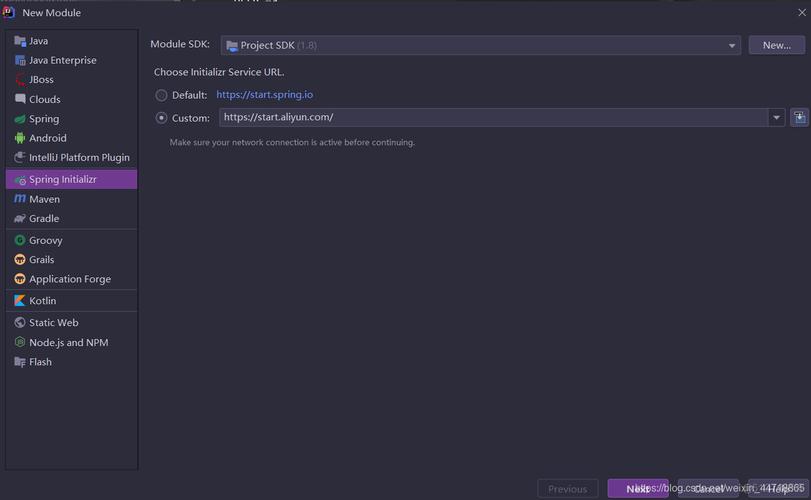This screenshot has width=811, height=500.
Task: Select the Static Web globe icon
Action: pyautogui.click(x=20, y=322)
